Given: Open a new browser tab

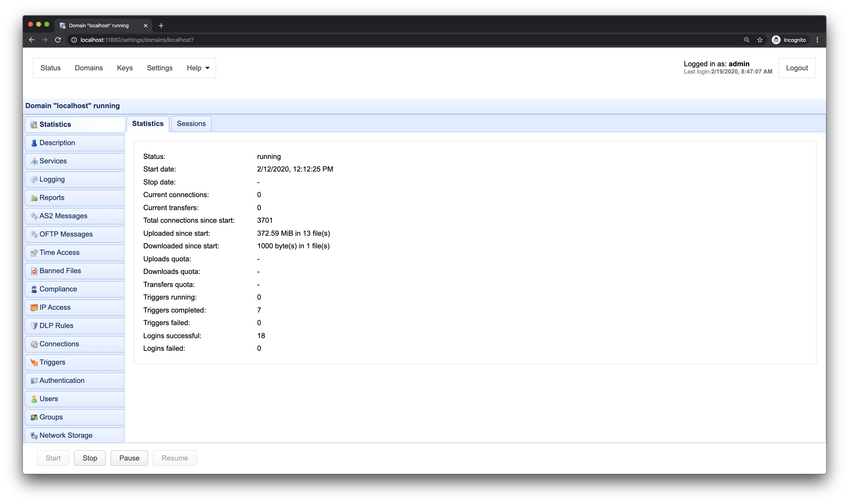Looking at the screenshot, I should point(161,25).
